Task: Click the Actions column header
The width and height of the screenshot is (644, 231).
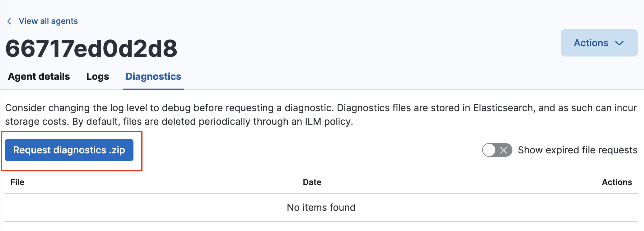Action: [x=617, y=182]
